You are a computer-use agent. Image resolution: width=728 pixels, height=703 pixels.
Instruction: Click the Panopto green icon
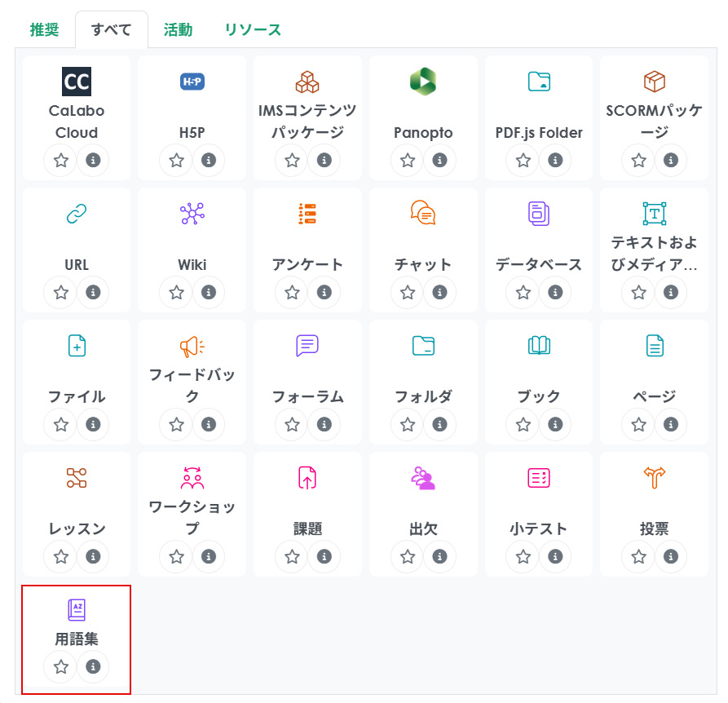click(x=423, y=82)
